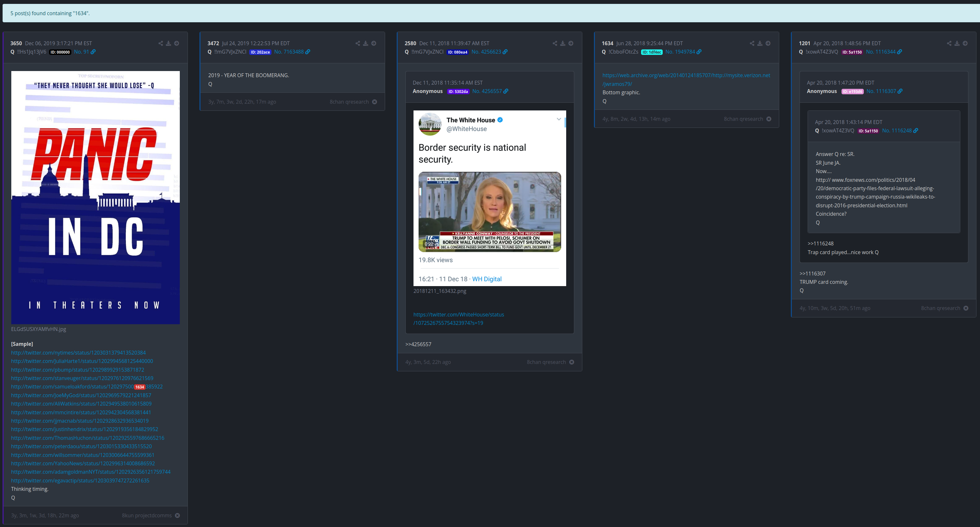This screenshot has width=980, height=527.
Task: Open post 3650 via arrow-circle icon
Action: tap(177, 43)
